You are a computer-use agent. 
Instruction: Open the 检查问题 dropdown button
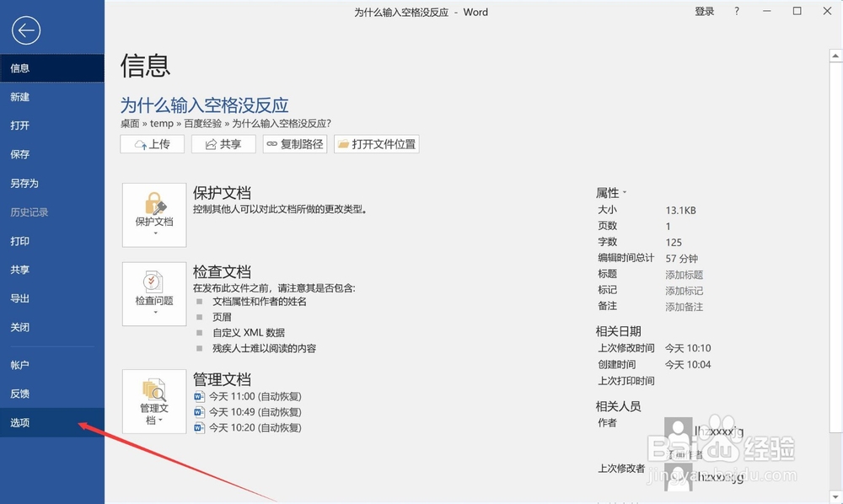(154, 294)
